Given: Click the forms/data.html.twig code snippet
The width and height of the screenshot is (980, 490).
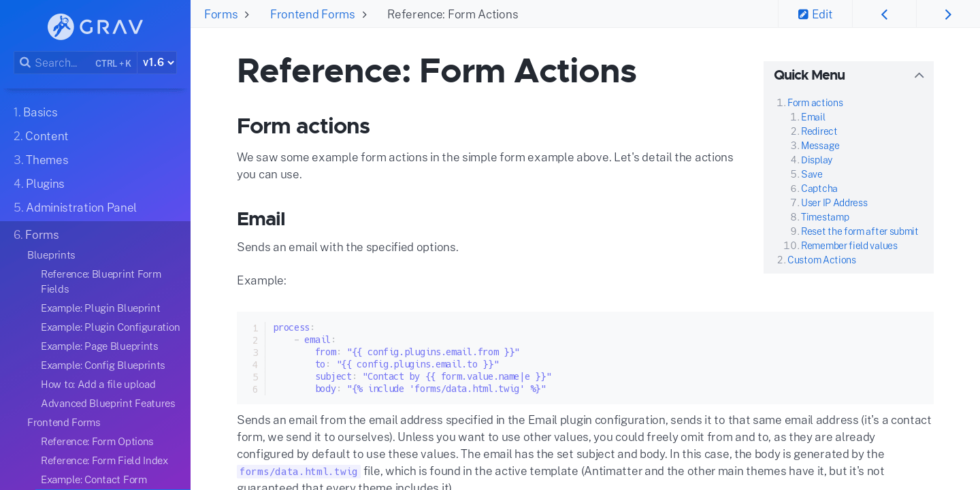Looking at the screenshot, I should click(x=298, y=471).
